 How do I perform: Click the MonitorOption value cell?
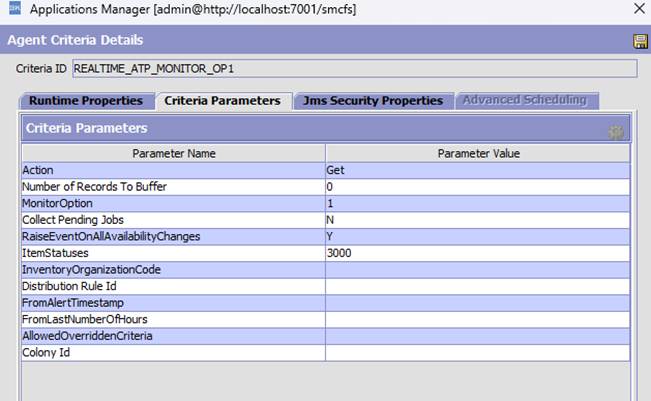tap(477, 203)
